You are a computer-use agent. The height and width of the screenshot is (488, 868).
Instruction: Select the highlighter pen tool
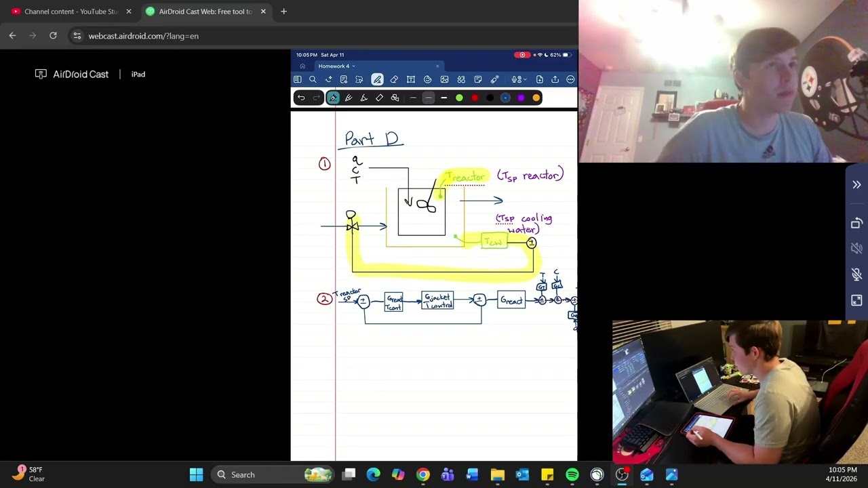349,98
